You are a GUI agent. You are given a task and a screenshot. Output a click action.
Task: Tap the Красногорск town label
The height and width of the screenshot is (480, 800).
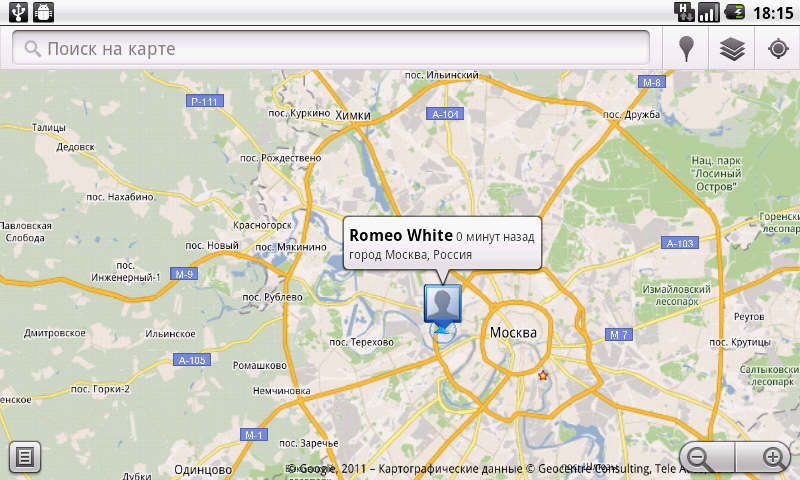click(263, 227)
